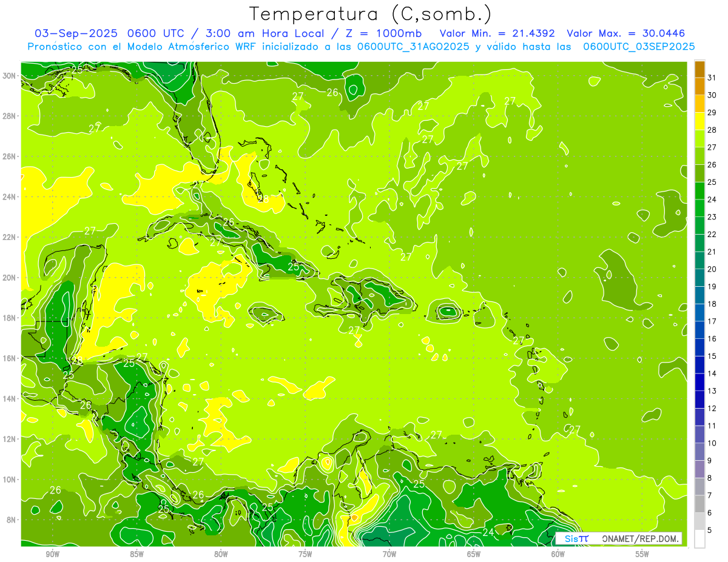This screenshot has width=728, height=562.
Task: Click the '80W' longitude axis label
Action: point(221,554)
